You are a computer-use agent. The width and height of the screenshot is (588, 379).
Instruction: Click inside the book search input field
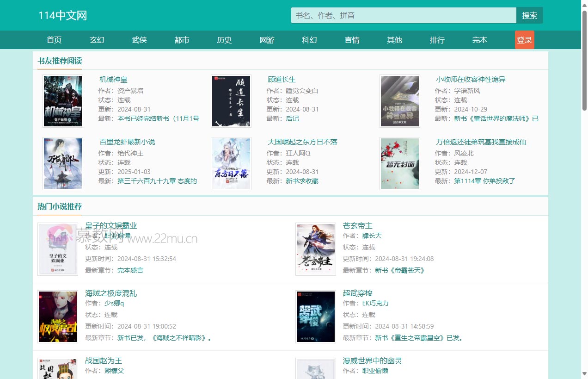point(402,15)
